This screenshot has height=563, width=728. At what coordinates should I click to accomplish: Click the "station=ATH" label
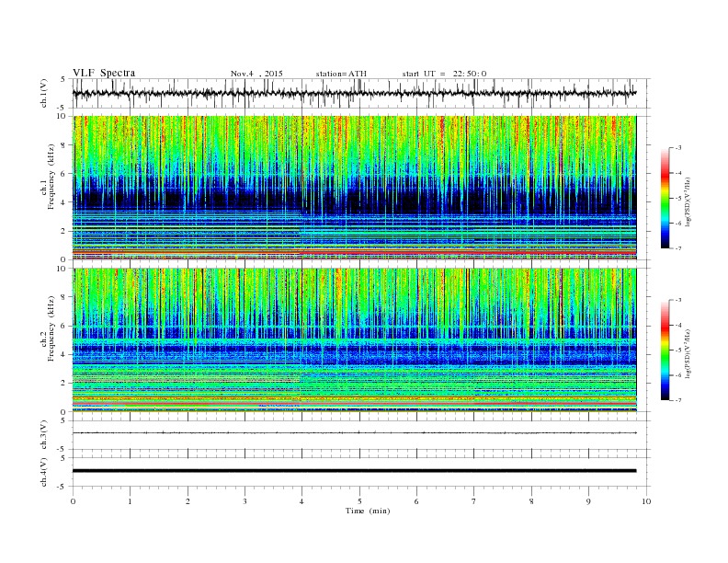pyautogui.click(x=341, y=74)
